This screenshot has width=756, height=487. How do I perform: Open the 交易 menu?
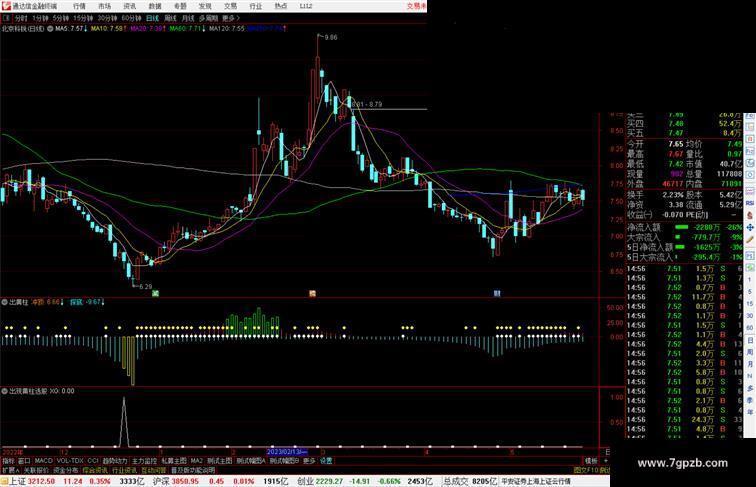(230, 6)
